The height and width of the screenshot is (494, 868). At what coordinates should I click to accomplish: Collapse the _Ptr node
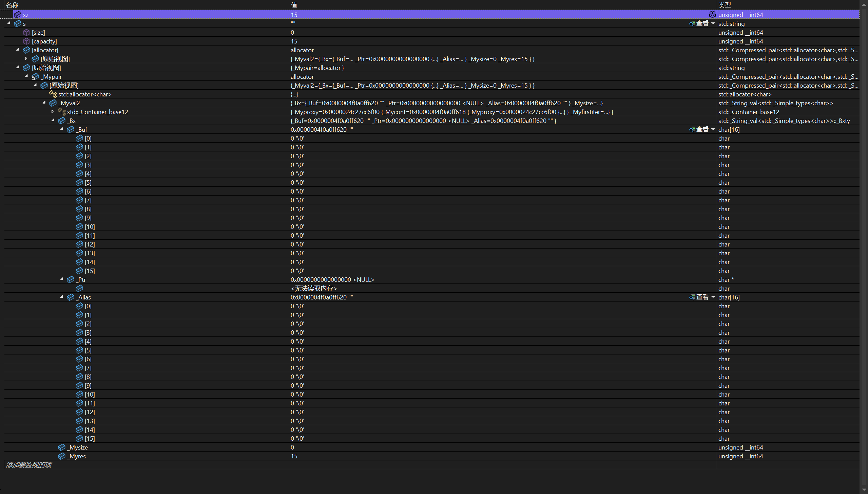(x=62, y=279)
